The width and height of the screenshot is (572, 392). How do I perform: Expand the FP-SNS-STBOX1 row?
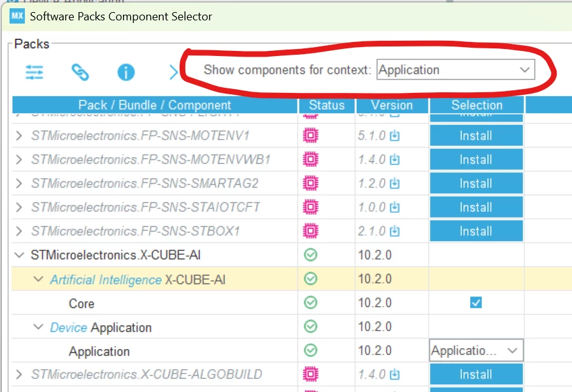pyautogui.click(x=19, y=231)
